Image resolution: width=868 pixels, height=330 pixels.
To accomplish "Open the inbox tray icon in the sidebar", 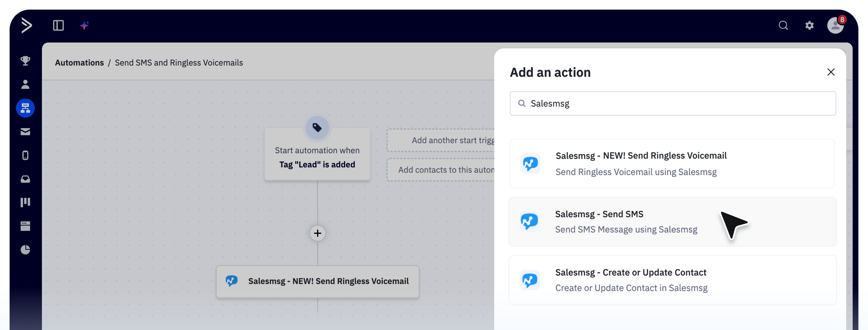I will point(25,179).
